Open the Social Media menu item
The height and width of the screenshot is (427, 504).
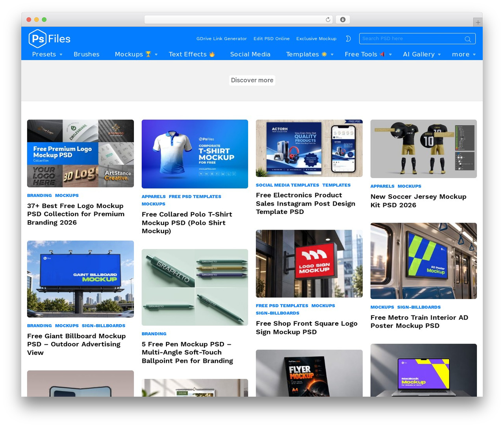coord(250,54)
